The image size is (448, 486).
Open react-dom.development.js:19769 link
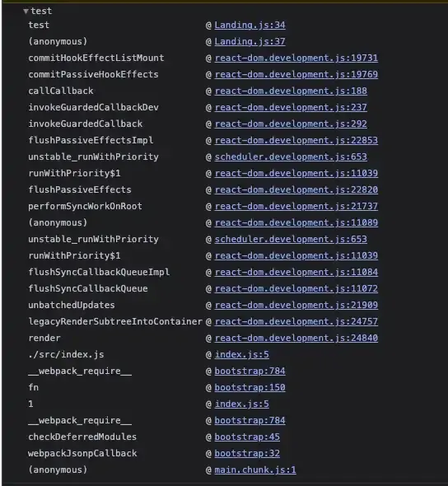pyautogui.click(x=296, y=74)
